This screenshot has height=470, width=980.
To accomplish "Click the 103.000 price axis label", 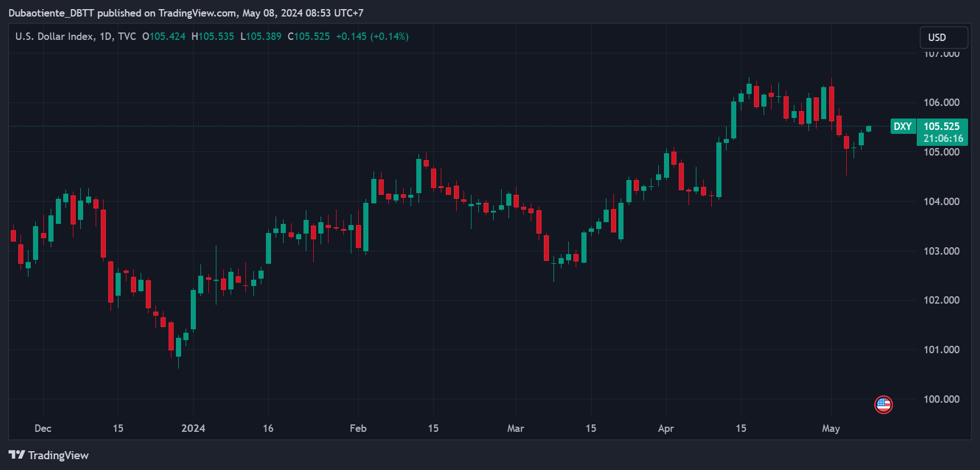I will [942, 251].
